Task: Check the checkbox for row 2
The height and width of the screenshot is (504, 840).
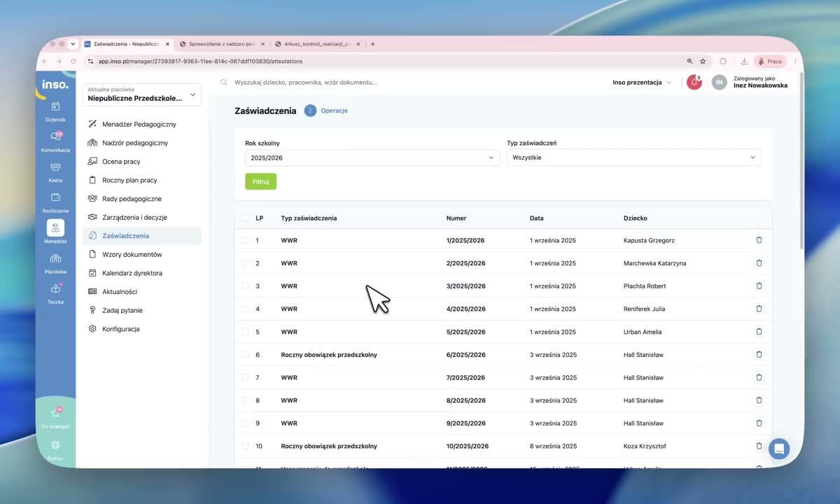Action: (x=245, y=263)
